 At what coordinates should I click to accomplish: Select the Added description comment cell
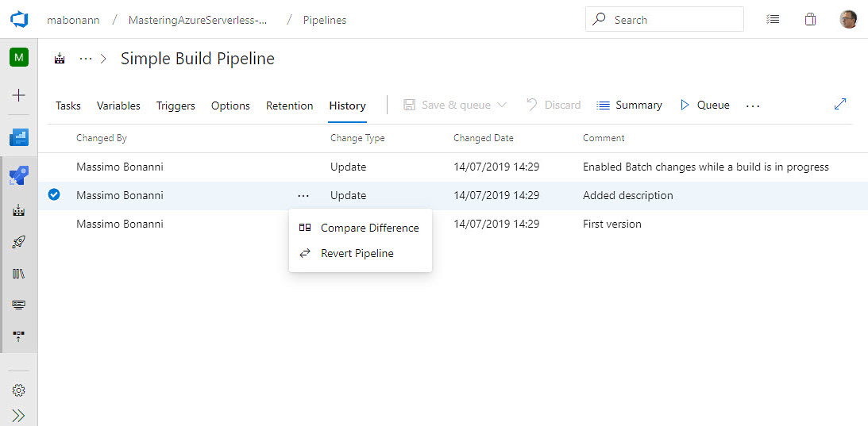(627, 195)
